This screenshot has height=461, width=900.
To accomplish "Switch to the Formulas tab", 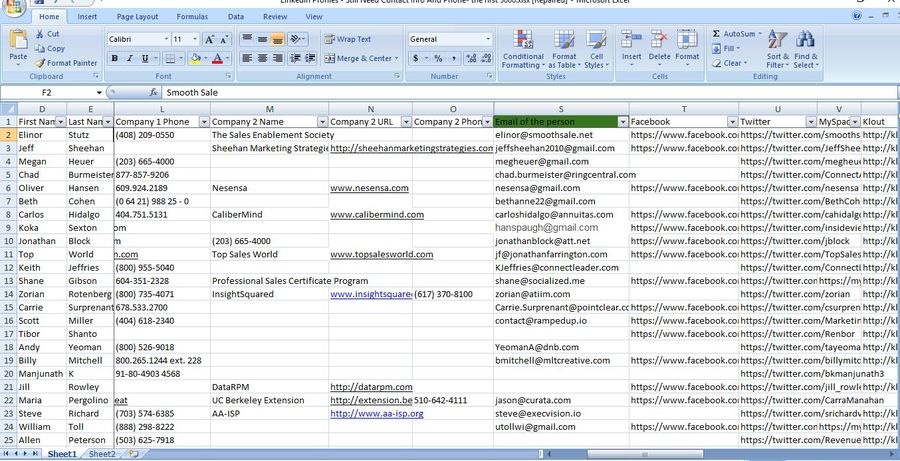I will pos(192,17).
